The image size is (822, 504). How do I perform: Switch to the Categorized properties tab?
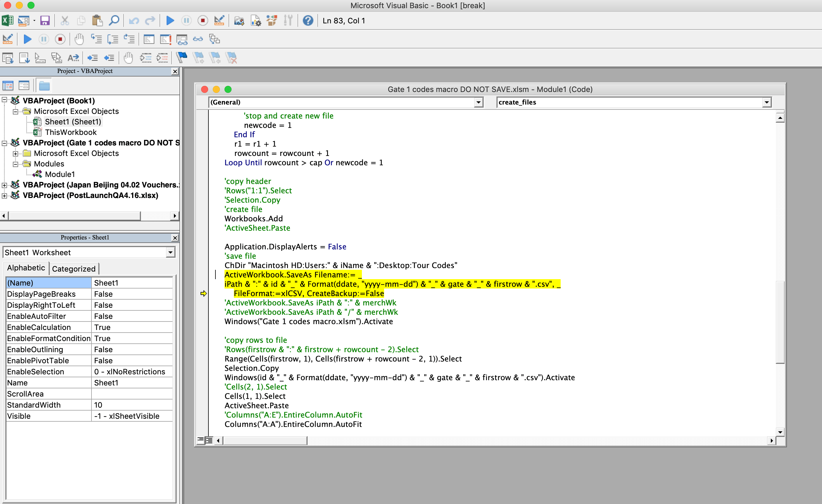(x=74, y=269)
